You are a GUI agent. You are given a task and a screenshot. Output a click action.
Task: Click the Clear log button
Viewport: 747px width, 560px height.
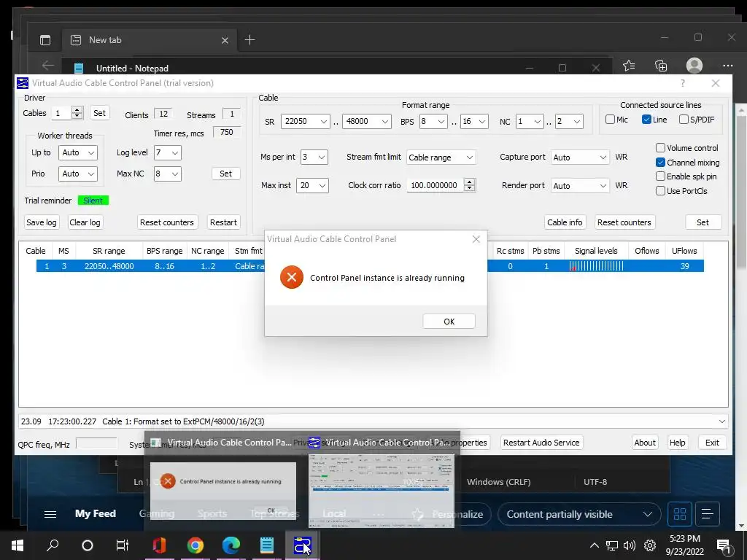85,222
